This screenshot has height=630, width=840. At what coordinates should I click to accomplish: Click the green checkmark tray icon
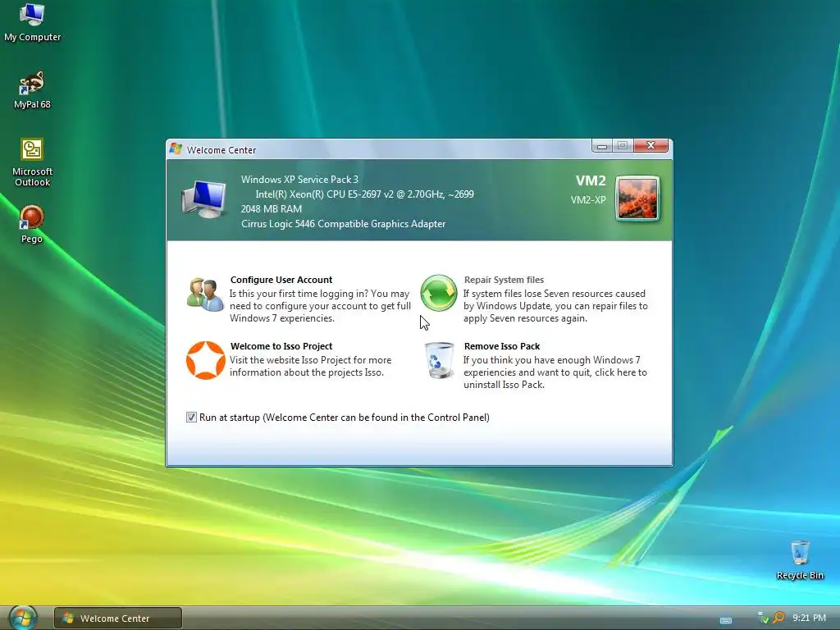pos(763,618)
